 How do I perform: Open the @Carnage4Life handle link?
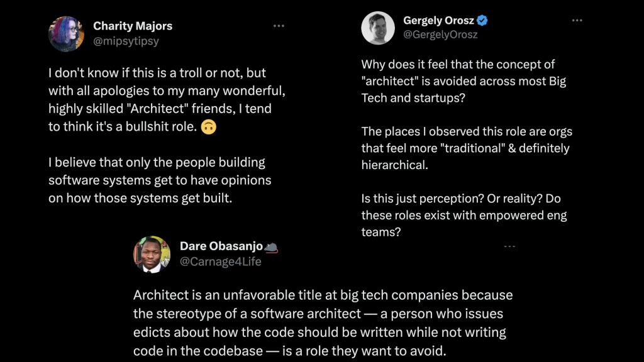[x=221, y=261]
